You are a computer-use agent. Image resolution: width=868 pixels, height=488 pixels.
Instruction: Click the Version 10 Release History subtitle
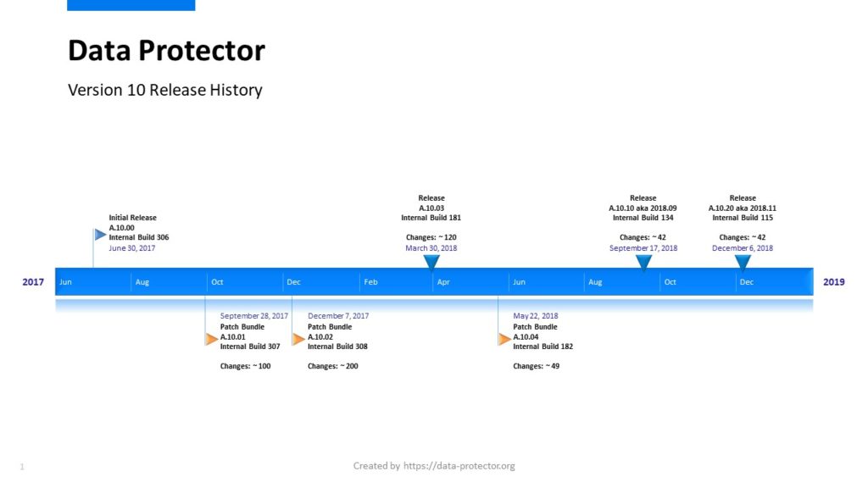pos(165,90)
